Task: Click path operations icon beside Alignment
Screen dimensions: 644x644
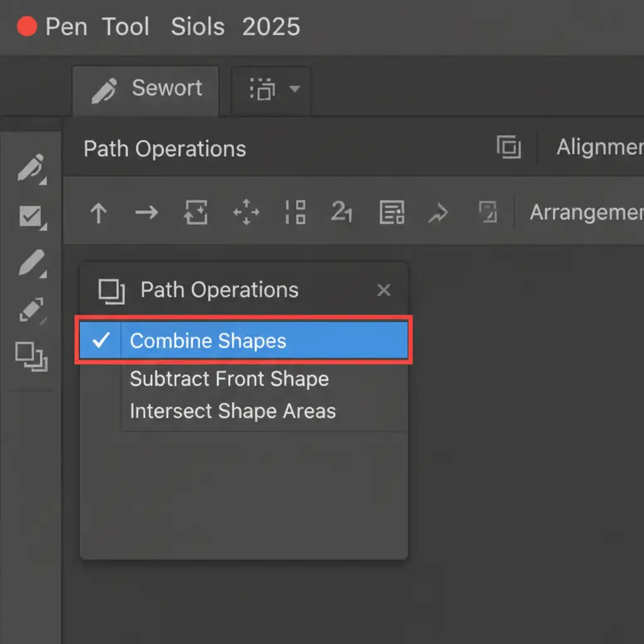Action: click(508, 147)
